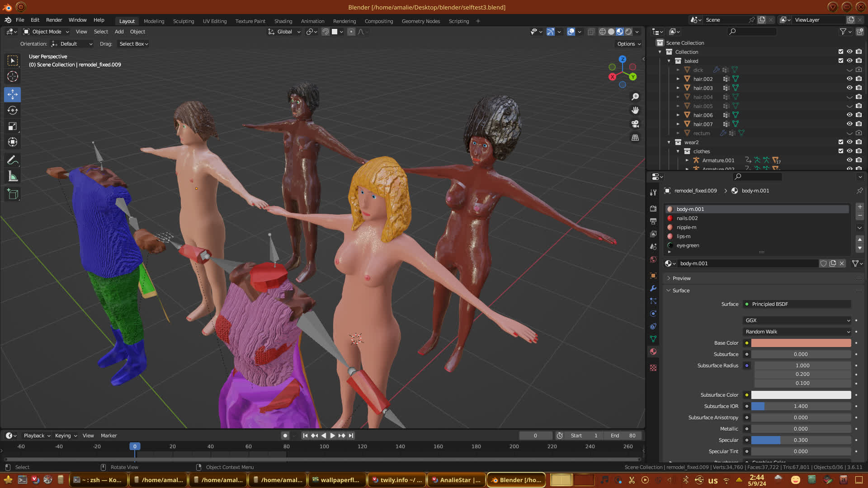
Task: Open the Render menu
Action: (54, 20)
